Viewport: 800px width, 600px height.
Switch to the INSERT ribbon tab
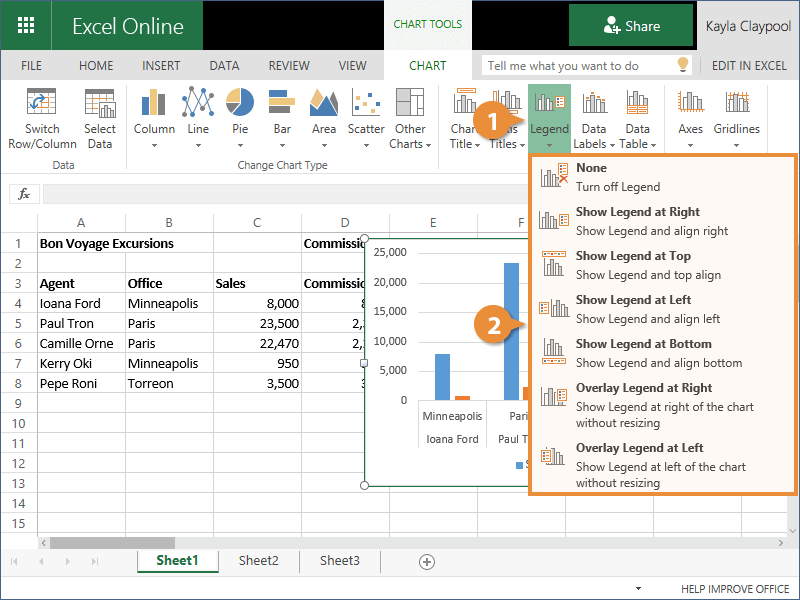point(161,66)
